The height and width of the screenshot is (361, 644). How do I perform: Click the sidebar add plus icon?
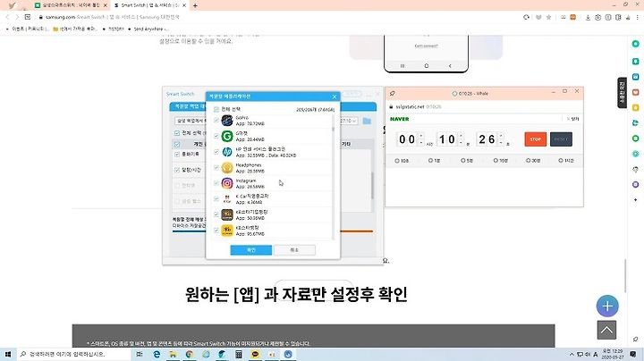[635, 200]
